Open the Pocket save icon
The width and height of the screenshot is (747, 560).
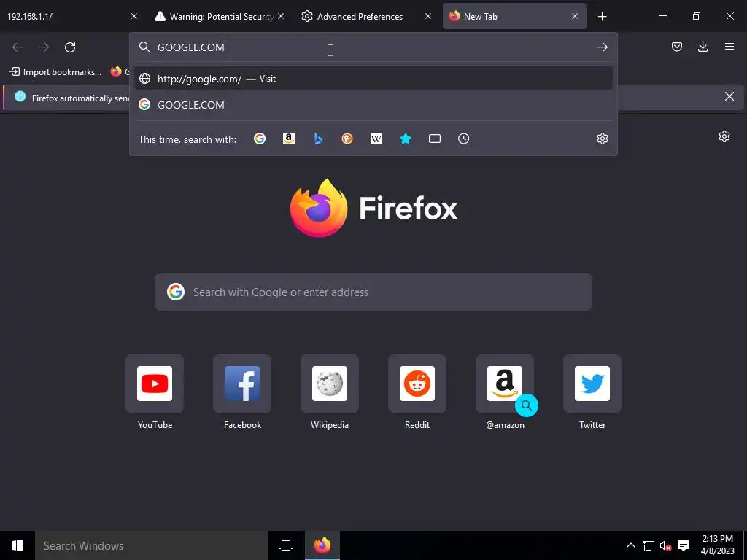coord(676,47)
